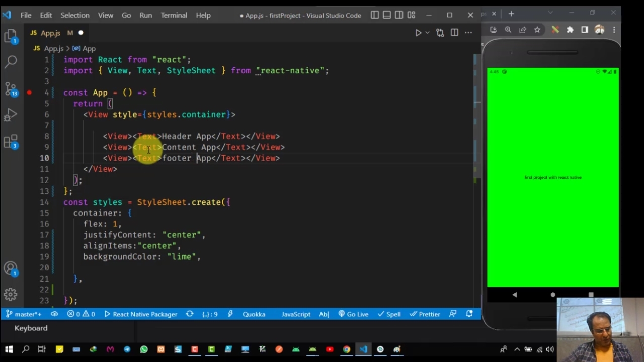Open the JavaScript language mode selector
Image resolution: width=644 pixels, height=362 pixels.
(x=295, y=314)
